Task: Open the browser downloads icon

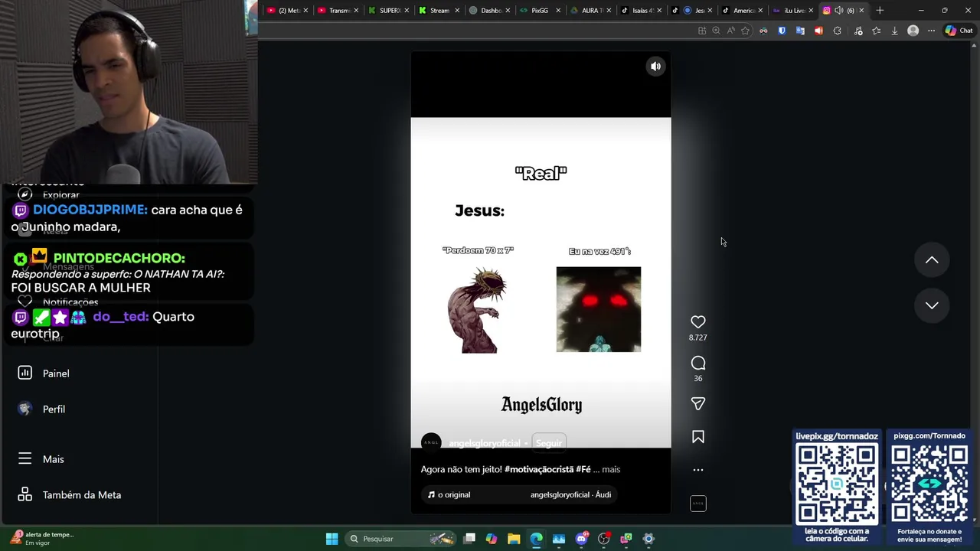Action: click(894, 31)
